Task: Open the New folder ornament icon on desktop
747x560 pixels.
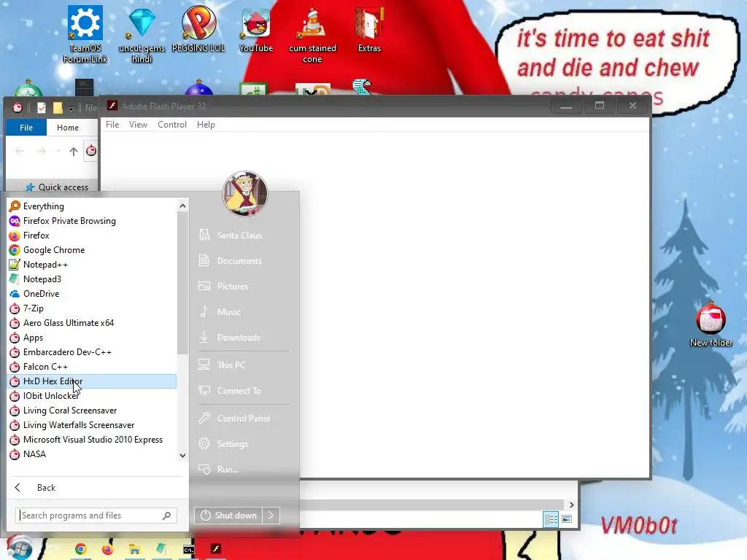Action: tap(711, 324)
